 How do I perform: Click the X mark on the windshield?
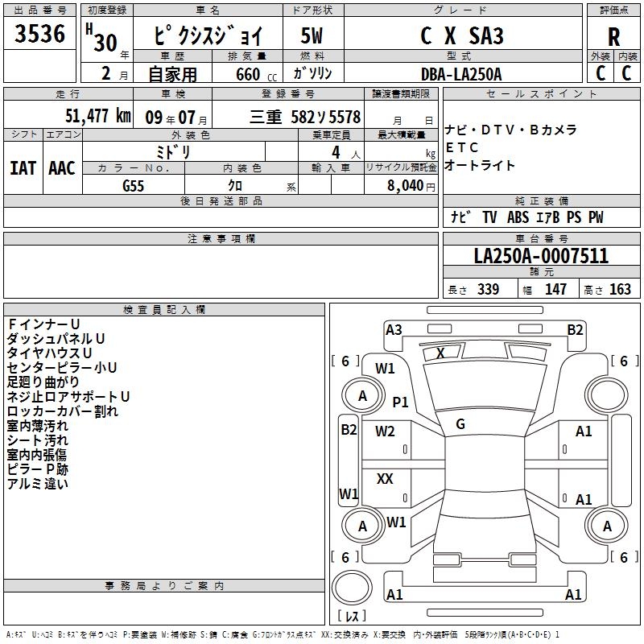440,353
